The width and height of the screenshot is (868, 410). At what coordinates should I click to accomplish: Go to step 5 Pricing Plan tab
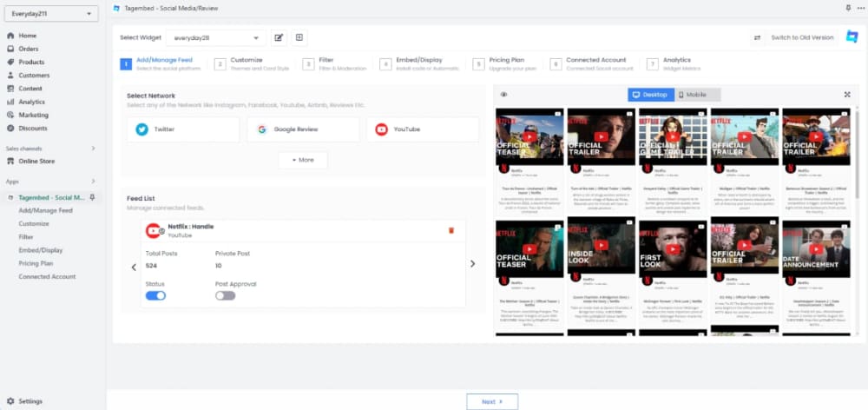[504, 63]
